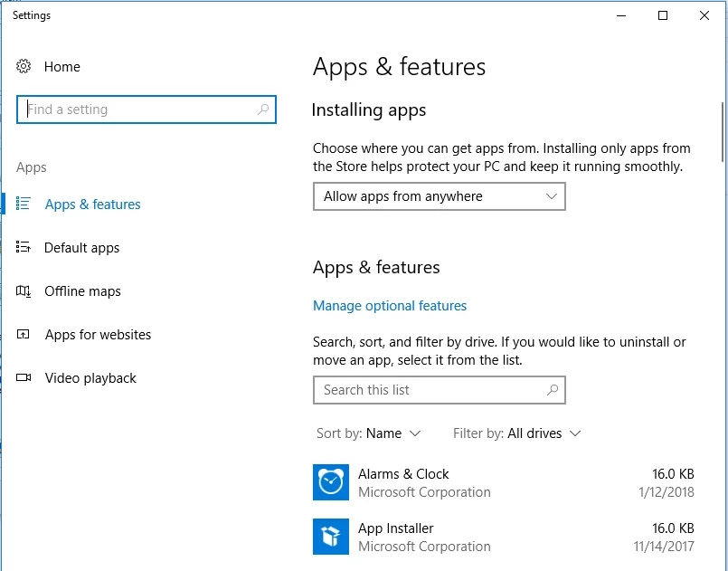Open the Allow apps from anywhere dropdown
Screen dimensions: 728x571
tap(439, 196)
